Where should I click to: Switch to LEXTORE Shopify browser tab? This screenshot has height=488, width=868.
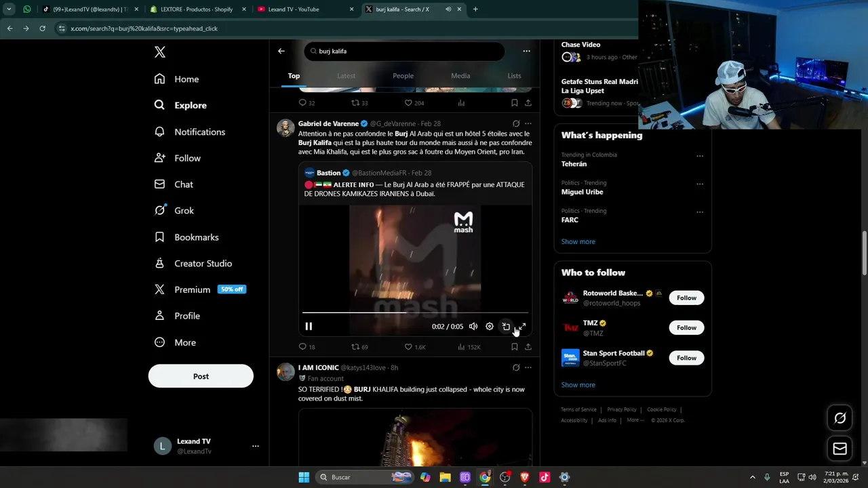coord(197,9)
